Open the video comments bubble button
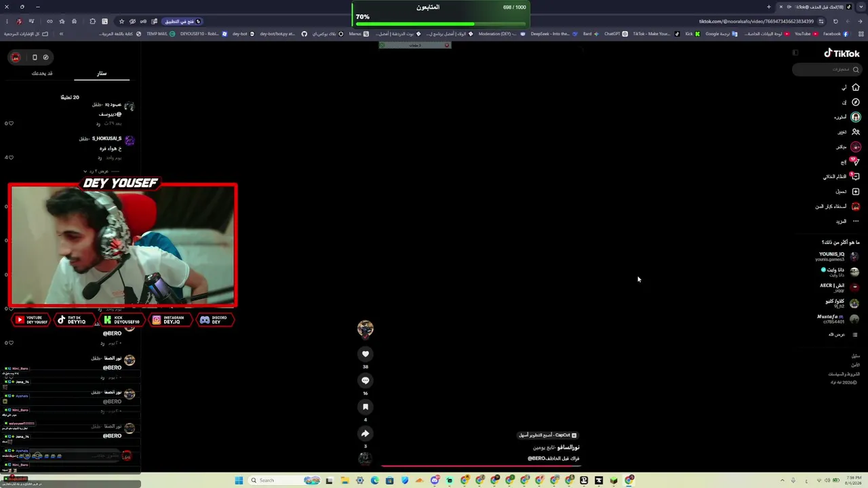The image size is (868, 488). 366,380
